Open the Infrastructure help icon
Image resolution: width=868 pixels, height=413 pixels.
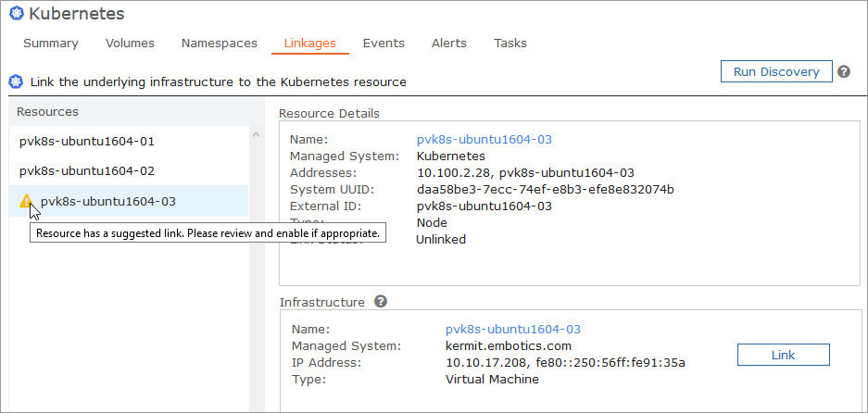[381, 302]
